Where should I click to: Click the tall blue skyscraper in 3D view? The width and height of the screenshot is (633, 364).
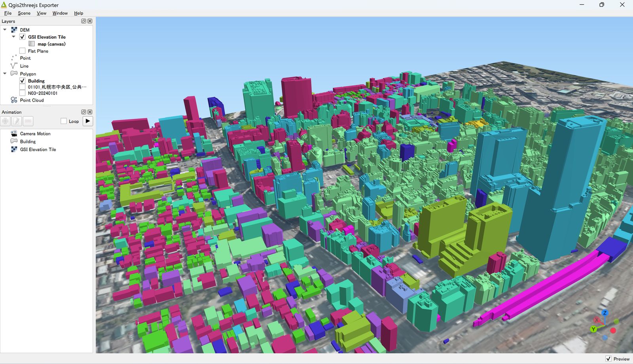pos(564,186)
